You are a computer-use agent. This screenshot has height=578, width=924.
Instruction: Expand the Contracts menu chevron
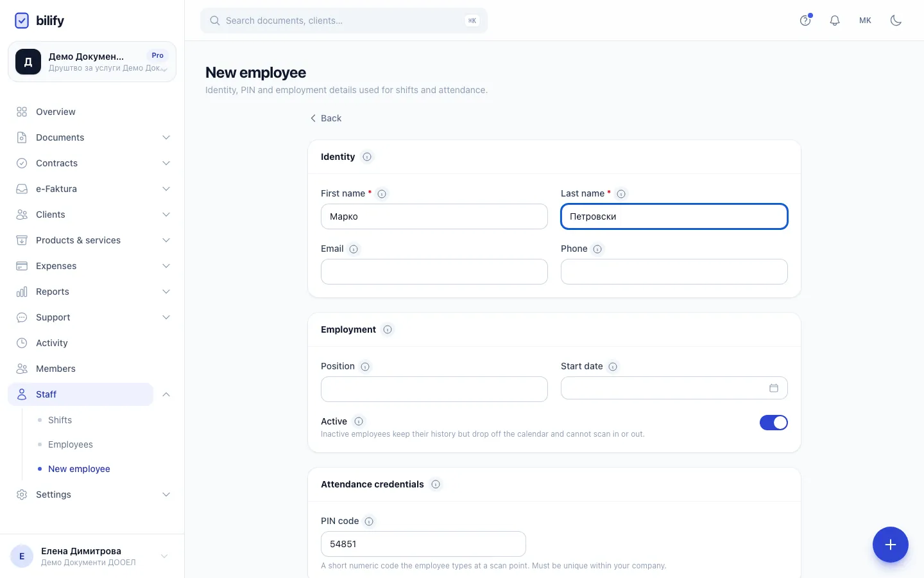(166, 163)
